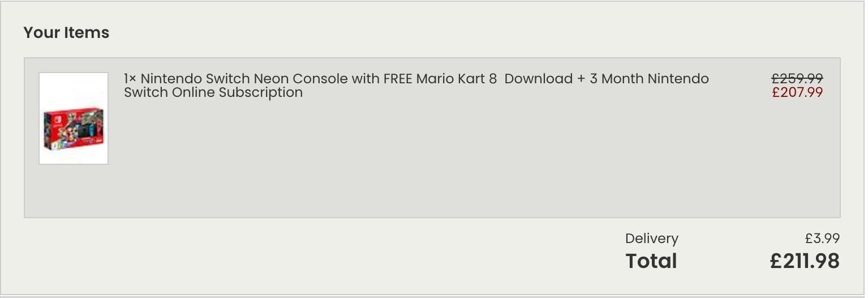This screenshot has width=868, height=298.
Task: Click the plus sign in the product title
Action: 581,79
